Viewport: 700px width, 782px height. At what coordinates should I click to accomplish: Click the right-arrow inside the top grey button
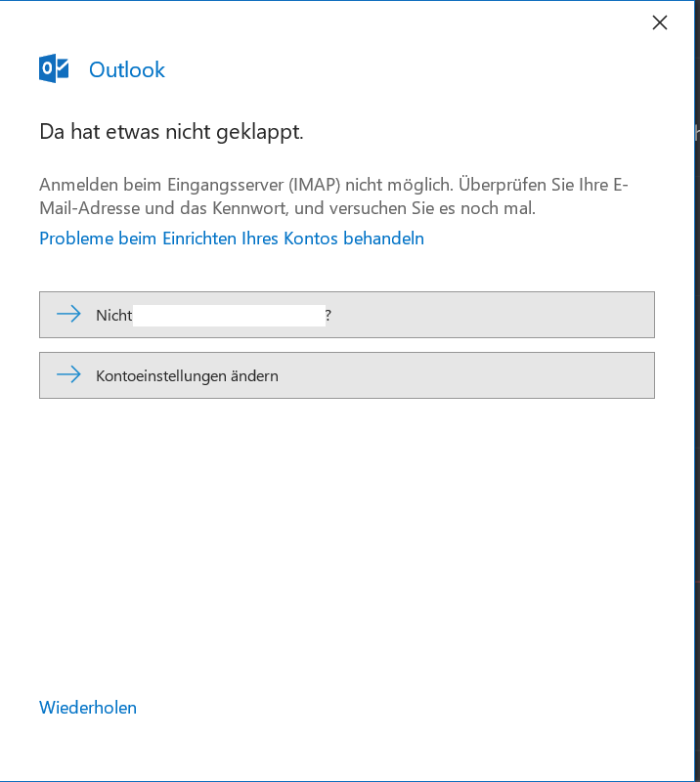point(67,314)
